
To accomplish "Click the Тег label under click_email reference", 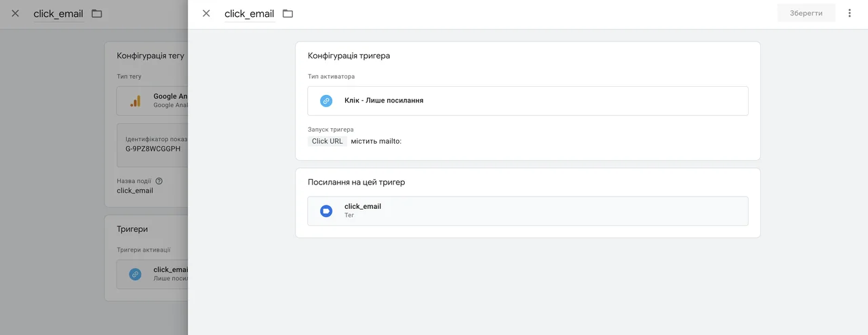I will click(x=349, y=215).
